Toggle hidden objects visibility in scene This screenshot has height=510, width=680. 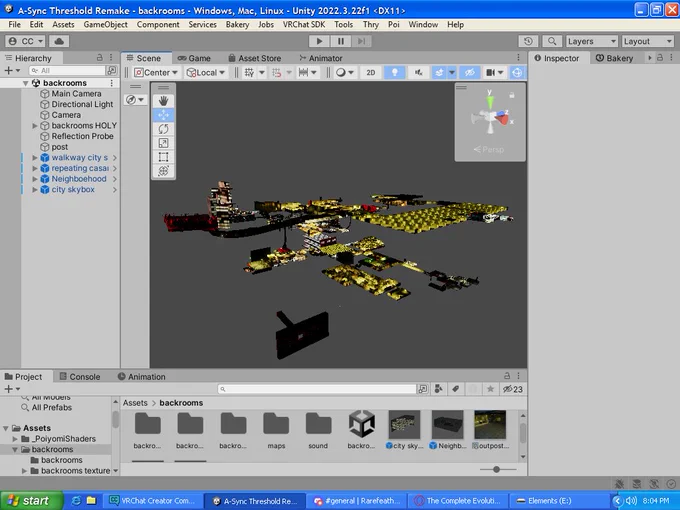click(470, 72)
